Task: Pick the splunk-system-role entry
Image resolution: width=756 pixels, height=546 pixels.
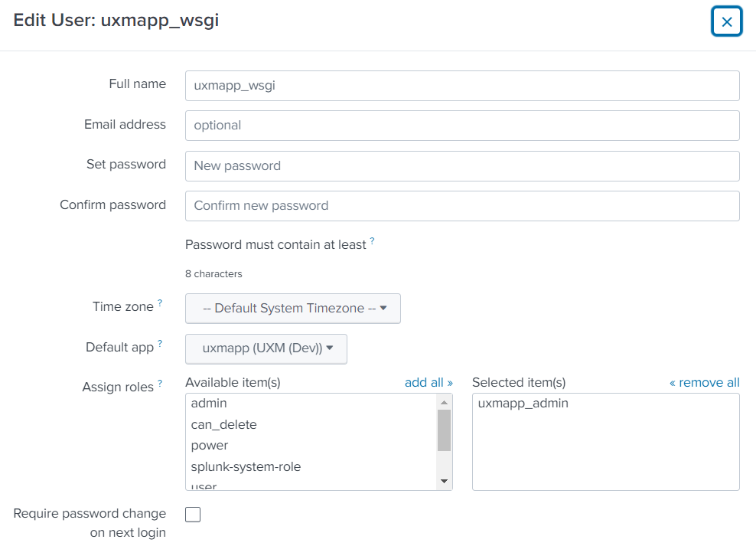Action: 246,466
